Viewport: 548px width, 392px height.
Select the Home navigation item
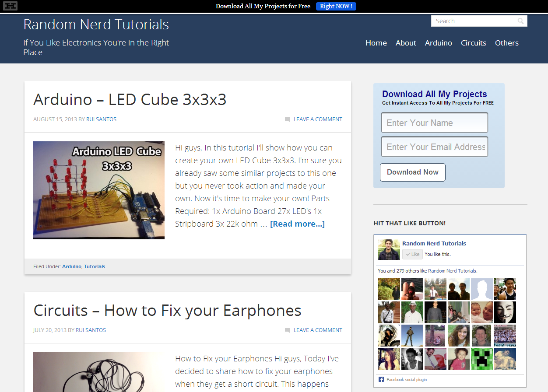click(x=376, y=42)
